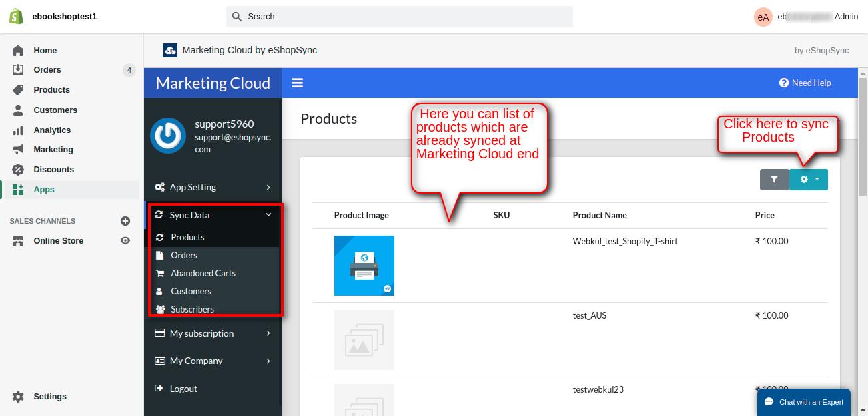The width and height of the screenshot is (868, 416).
Task: Click the Webkul_test_Shopify_T-shirt product thumbnail
Action: [x=364, y=266]
